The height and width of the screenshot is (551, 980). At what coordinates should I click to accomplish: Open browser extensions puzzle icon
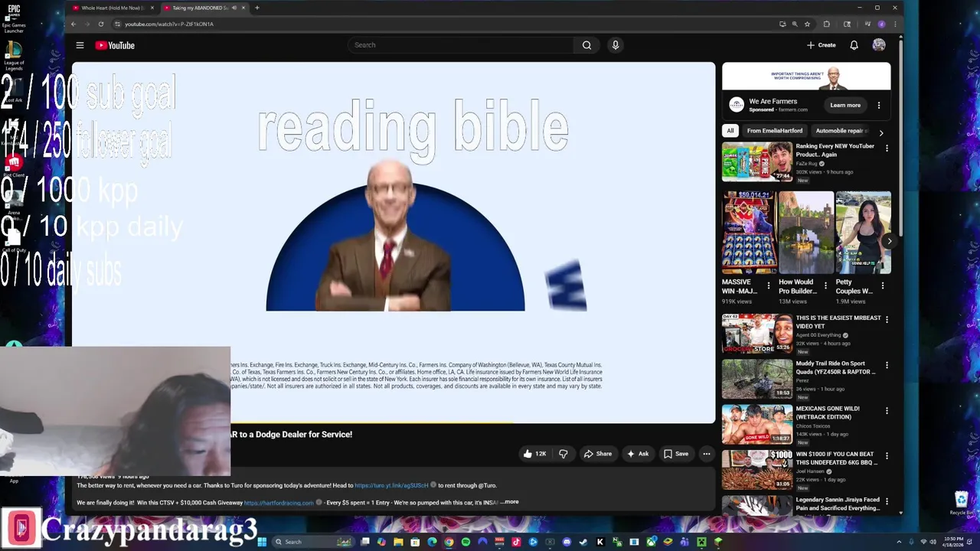click(826, 24)
